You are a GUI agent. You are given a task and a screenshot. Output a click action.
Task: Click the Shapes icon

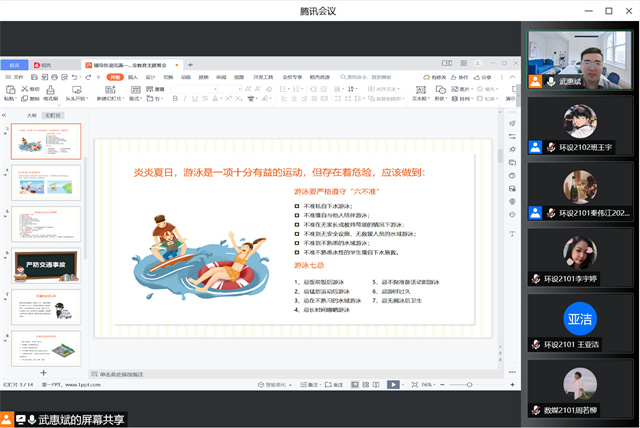pyautogui.click(x=440, y=89)
